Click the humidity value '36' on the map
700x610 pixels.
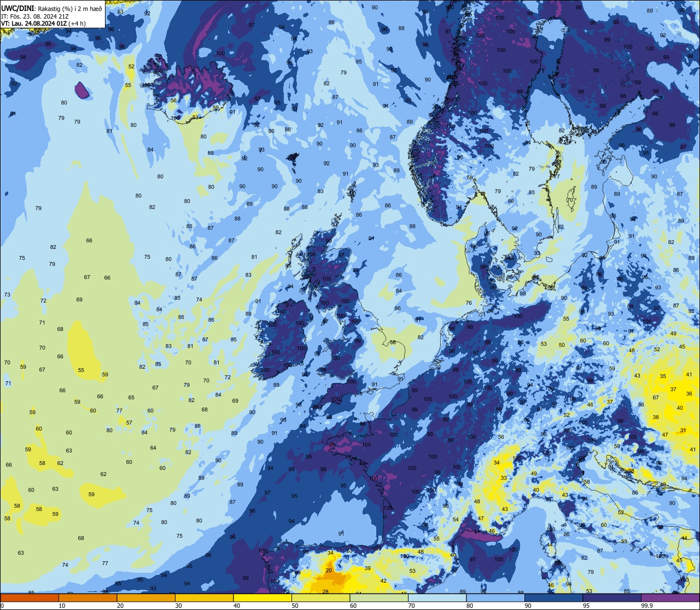pyautogui.click(x=689, y=394)
